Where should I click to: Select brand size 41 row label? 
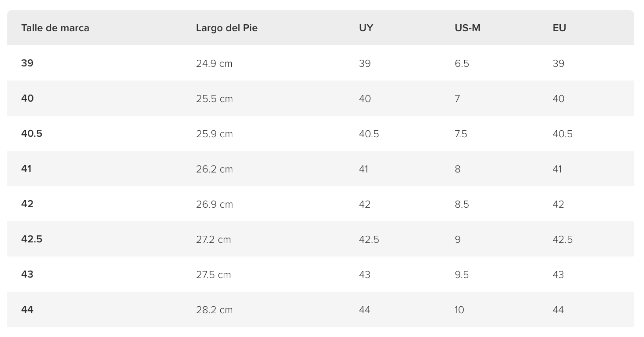click(26, 169)
